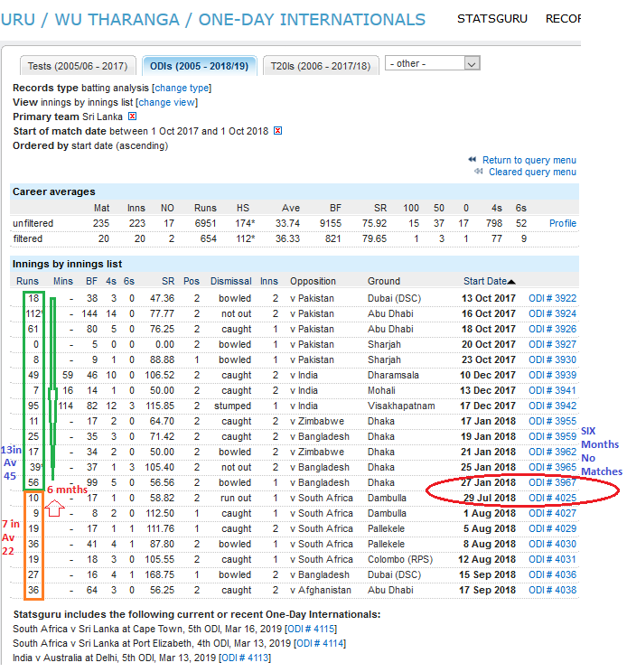
Task: Open scorecard ODI # 3922
Action: click(552, 298)
